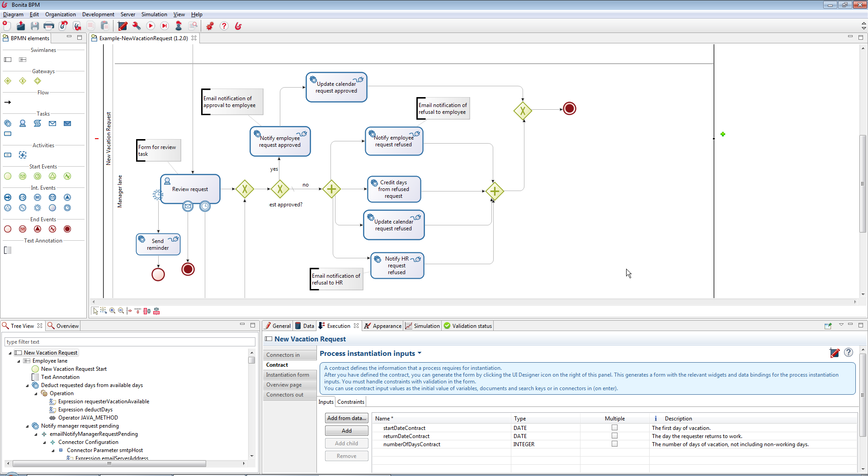Toggle Multiple checkbox for numberOfDaysContract
Viewport: 868px width, 476px height.
point(614,444)
